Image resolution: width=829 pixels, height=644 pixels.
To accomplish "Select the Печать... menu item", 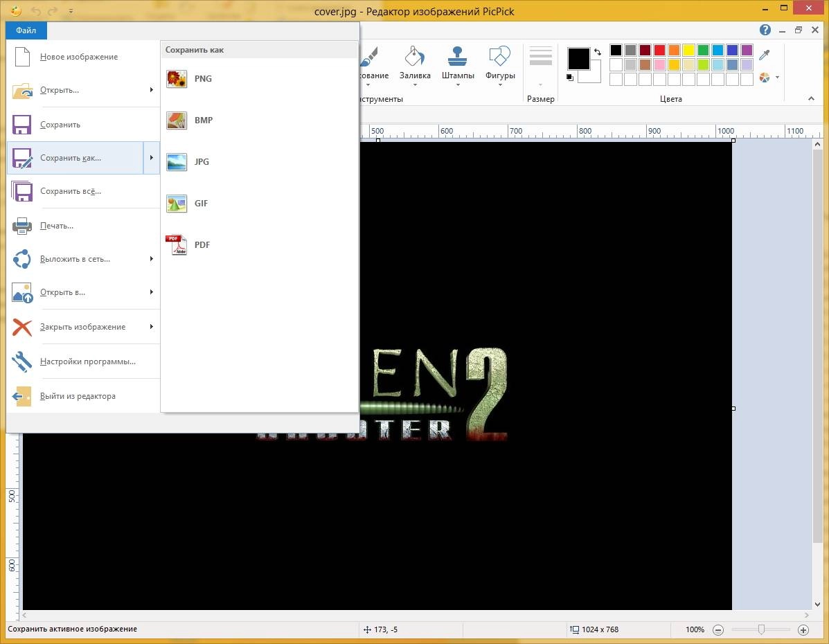I will point(83,226).
